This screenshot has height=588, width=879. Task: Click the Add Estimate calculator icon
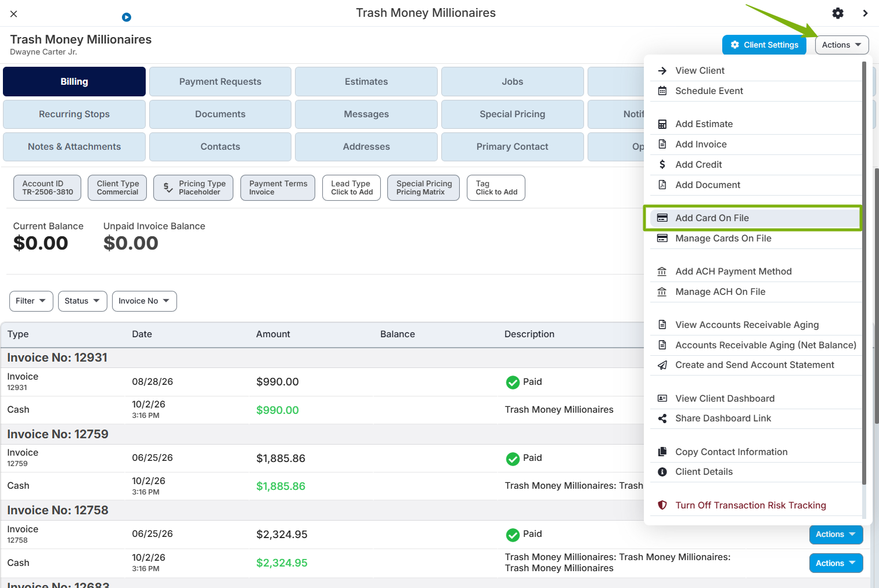point(662,124)
